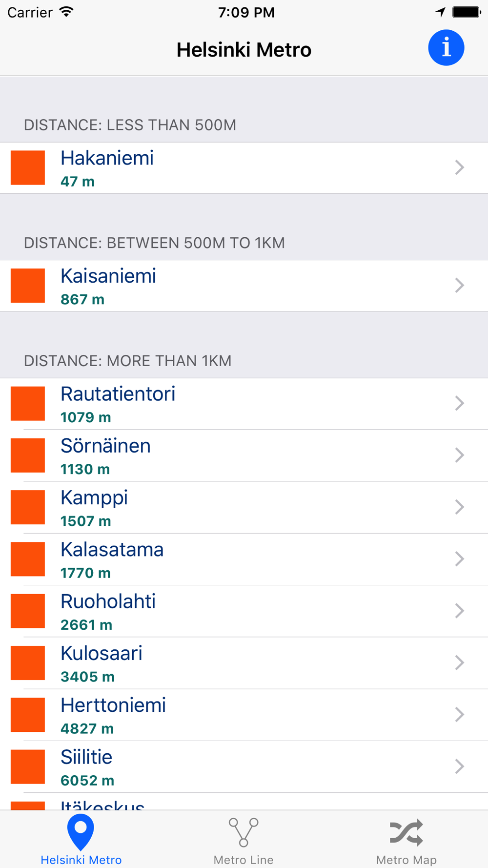488x868 pixels.
Task: Click the battery indicator icon
Action: (467, 12)
